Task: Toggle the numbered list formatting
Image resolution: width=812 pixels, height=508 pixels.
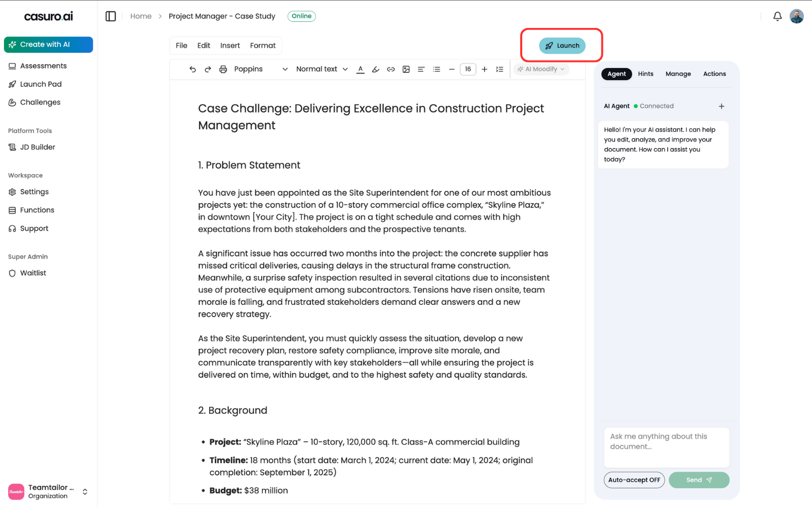Action: tap(500, 69)
